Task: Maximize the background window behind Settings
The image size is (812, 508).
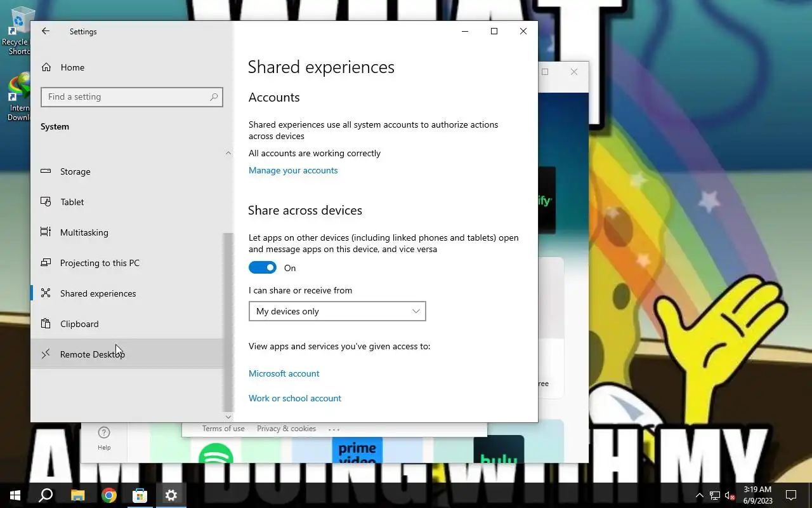Action: click(x=545, y=72)
